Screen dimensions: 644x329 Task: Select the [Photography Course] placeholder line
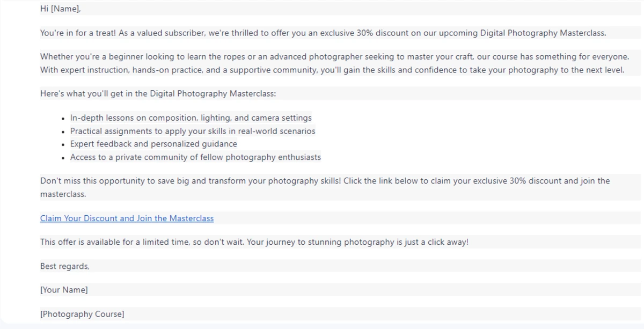pos(82,314)
